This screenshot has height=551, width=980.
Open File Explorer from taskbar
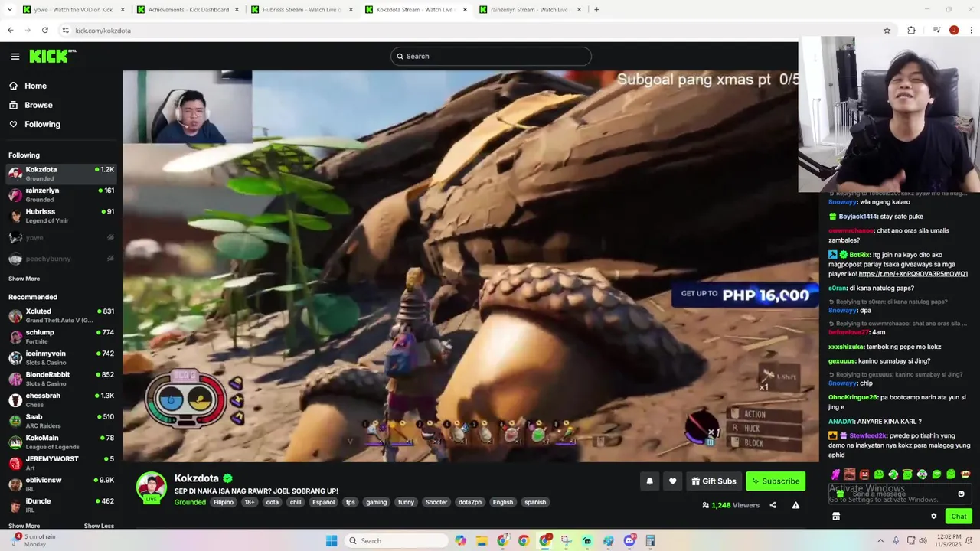(482, 541)
